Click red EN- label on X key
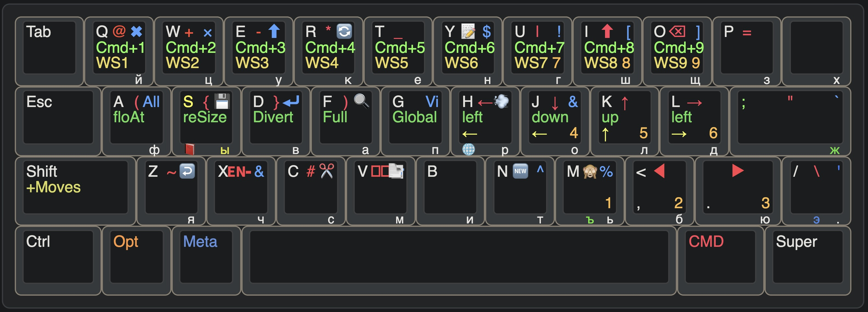This screenshot has width=868, height=312. pos(240,172)
